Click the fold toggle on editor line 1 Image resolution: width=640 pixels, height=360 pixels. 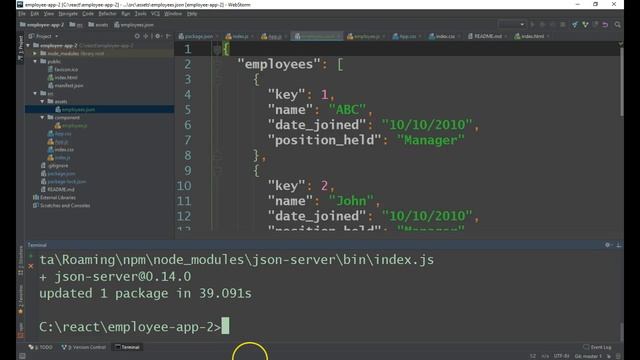point(217,50)
